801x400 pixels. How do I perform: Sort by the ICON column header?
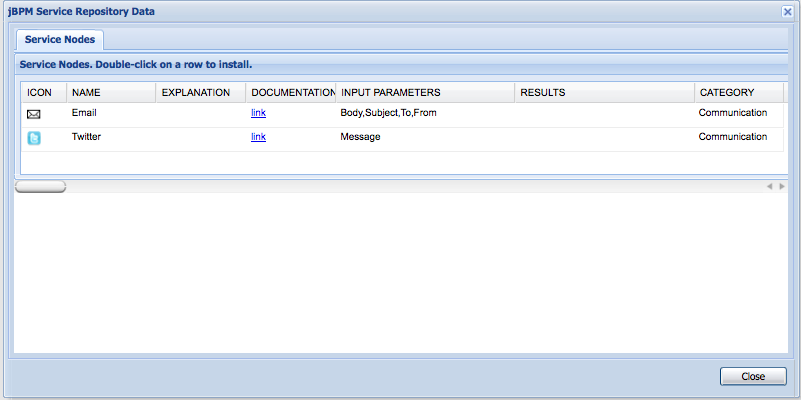point(44,92)
